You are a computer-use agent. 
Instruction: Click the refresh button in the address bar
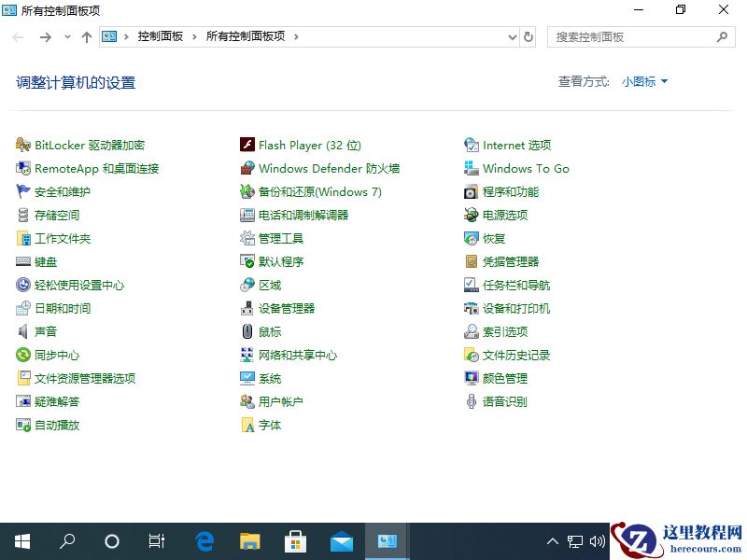pyautogui.click(x=528, y=37)
